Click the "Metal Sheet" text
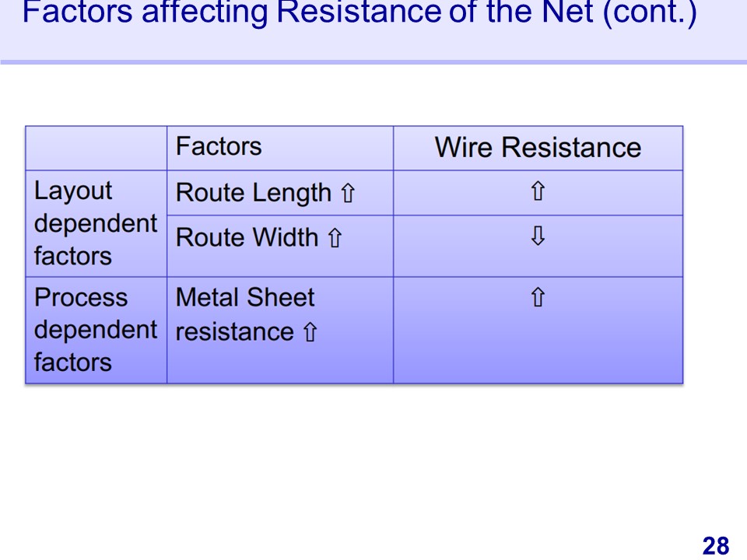This screenshot has height=560, width=747. click(x=245, y=298)
